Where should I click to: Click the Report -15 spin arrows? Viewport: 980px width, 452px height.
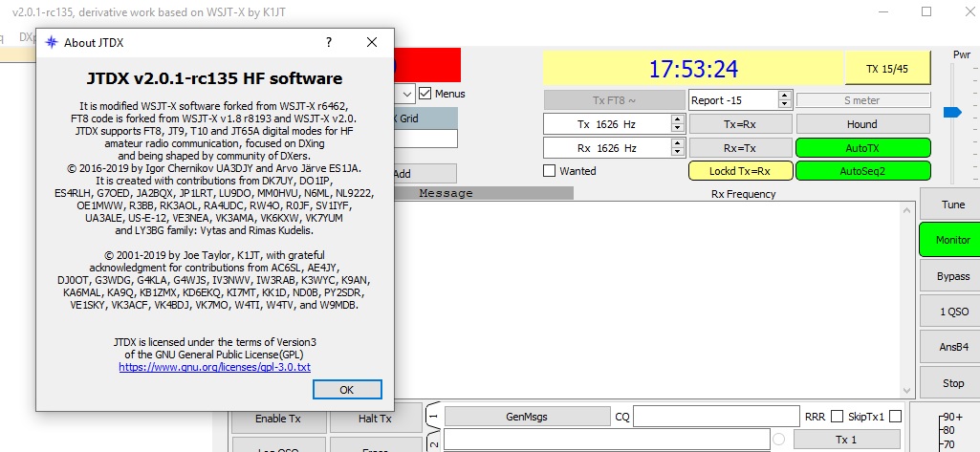(x=784, y=100)
